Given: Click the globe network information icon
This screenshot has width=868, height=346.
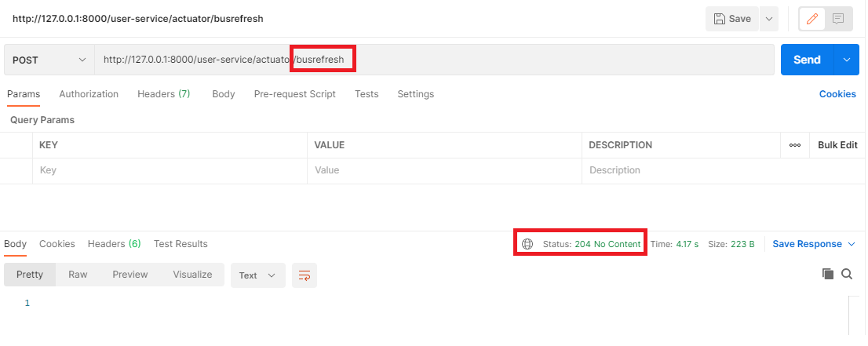Looking at the screenshot, I should point(527,244).
